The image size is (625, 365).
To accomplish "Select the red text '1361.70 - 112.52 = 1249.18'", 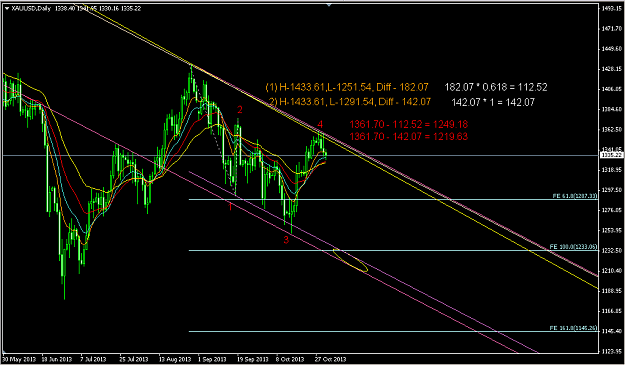I will (409, 124).
